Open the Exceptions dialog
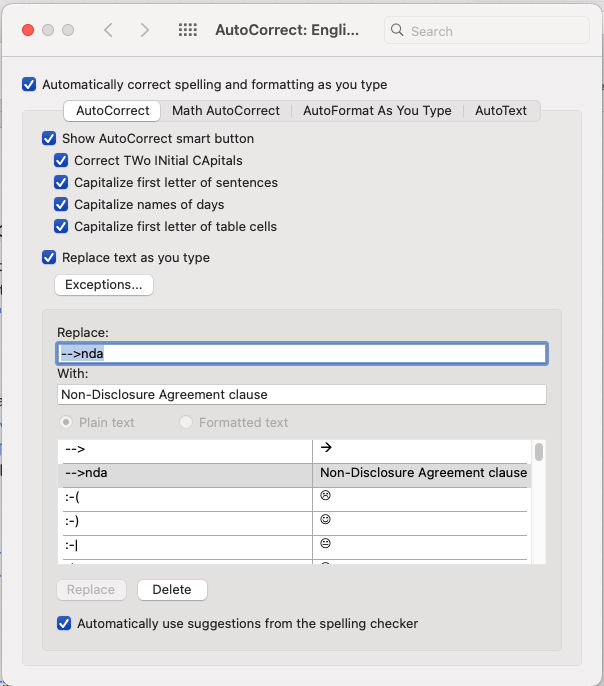The image size is (604, 686). tap(104, 285)
